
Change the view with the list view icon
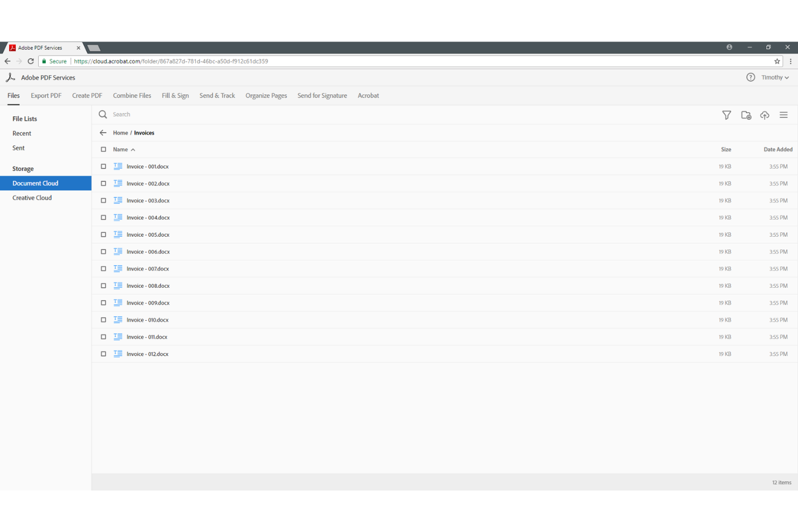click(784, 115)
